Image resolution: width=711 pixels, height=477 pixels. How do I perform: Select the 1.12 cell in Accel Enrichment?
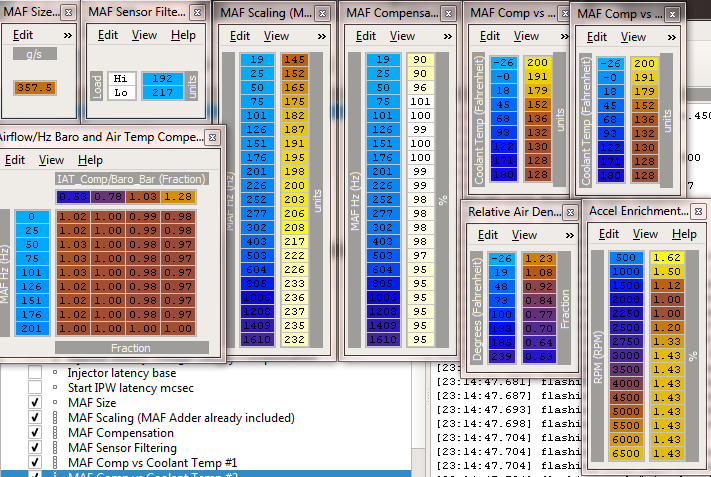pyautogui.click(x=667, y=286)
